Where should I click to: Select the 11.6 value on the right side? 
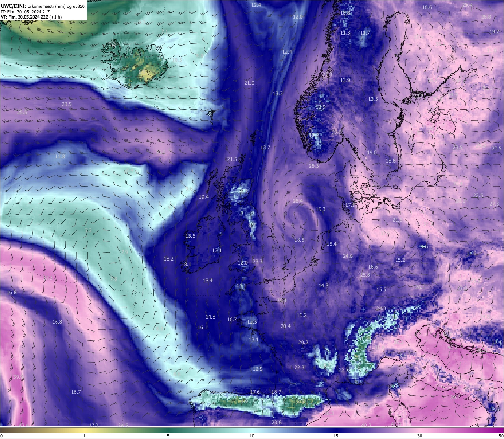point(471,253)
